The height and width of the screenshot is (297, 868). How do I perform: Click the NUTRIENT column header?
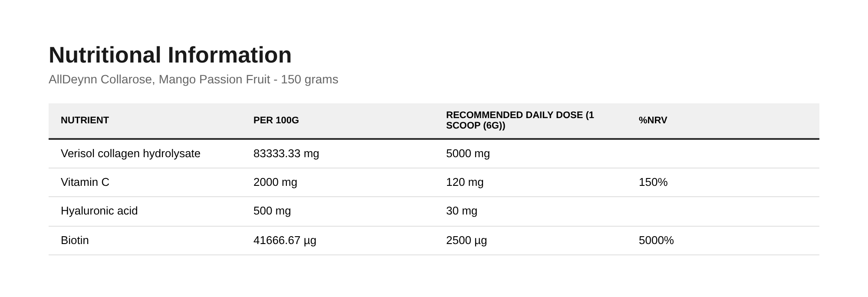point(85,120)
